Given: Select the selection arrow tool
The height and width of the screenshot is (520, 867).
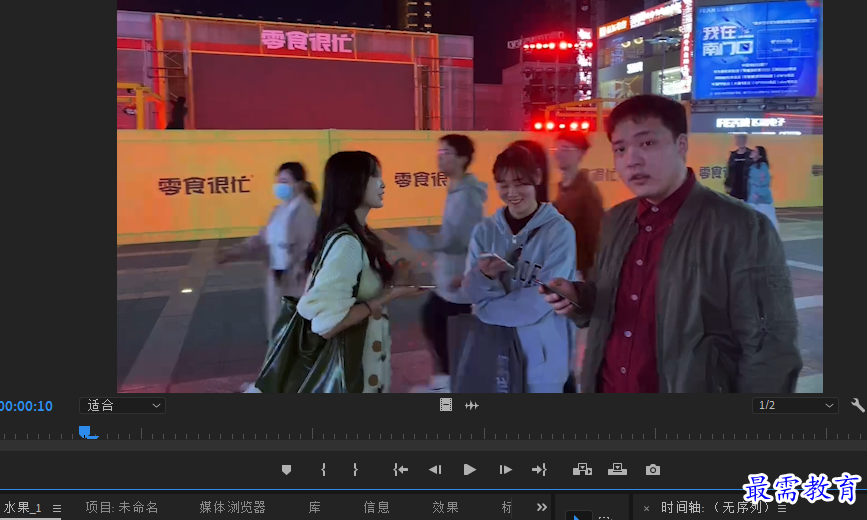Looking at the screenshot, I should [x=577, y=517].
